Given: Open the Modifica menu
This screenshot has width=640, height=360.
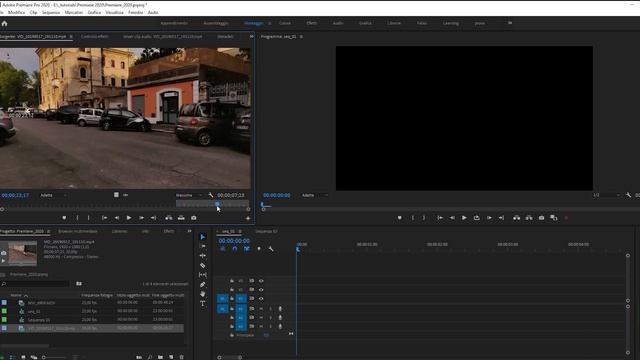Looking at the screenshot, I should click(16, 13).
